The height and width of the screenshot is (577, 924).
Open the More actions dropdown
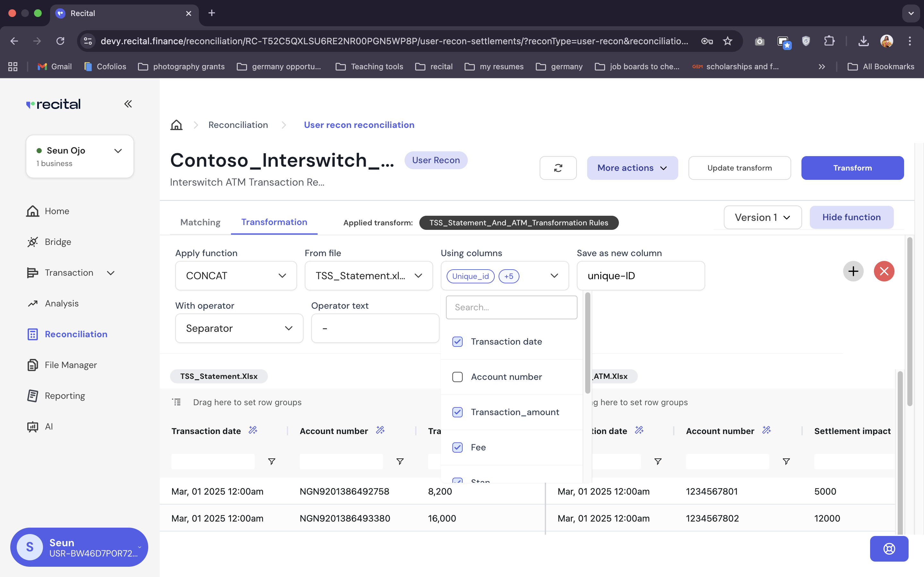tap(632, 168)
